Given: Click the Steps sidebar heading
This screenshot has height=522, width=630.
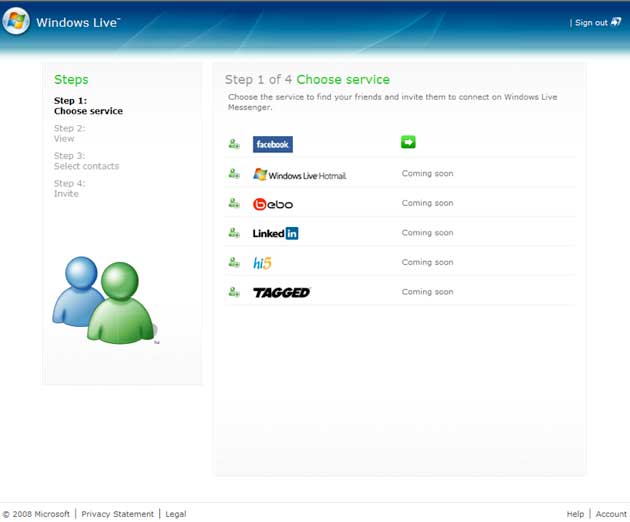Looking at the screenshot, I should 71,80.
